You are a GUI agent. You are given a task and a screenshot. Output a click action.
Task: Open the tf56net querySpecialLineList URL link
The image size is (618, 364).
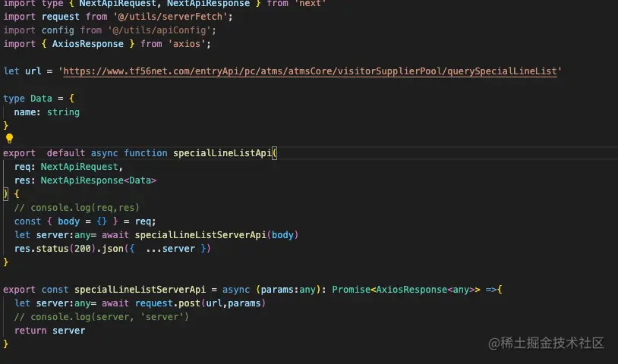[x=310, y=71]
